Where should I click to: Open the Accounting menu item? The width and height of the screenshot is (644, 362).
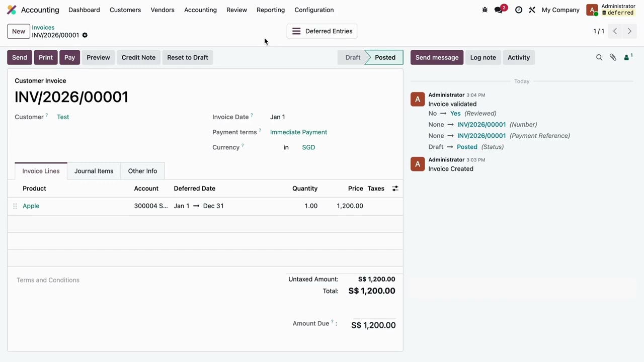(200, 10)
